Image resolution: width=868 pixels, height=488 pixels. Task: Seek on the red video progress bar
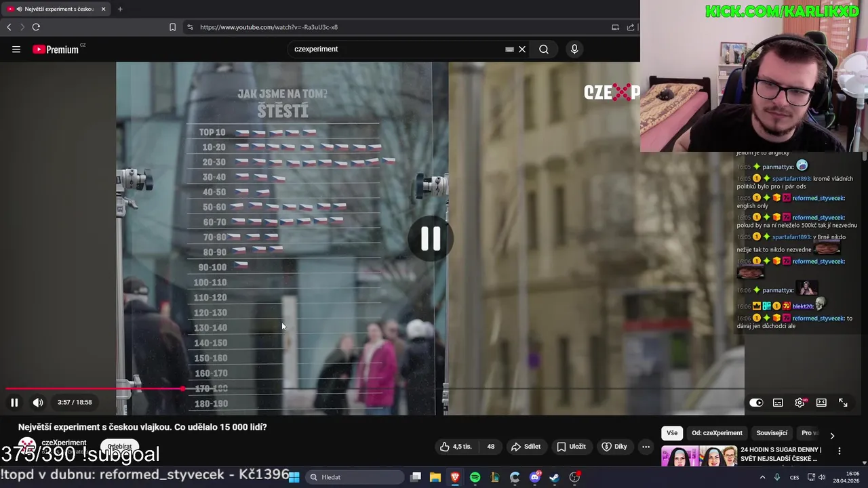coord(374,389)
